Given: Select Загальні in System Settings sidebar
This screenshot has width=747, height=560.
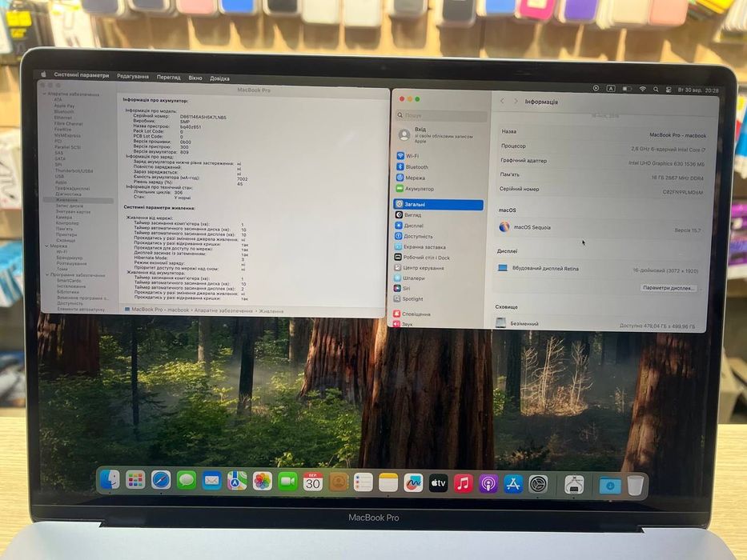Looking at the screenshot, I should pyautogui.click(x=438, y=204).
